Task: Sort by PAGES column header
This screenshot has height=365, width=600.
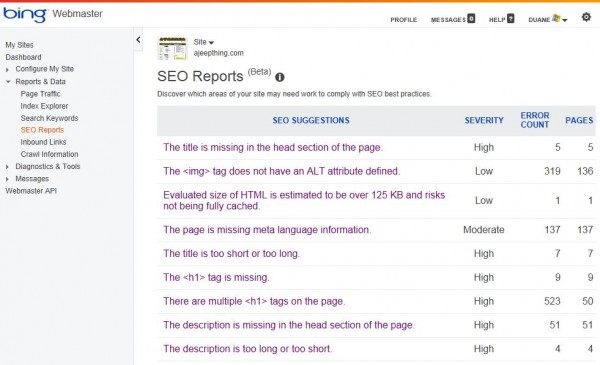Action: [x=579, y=121]
